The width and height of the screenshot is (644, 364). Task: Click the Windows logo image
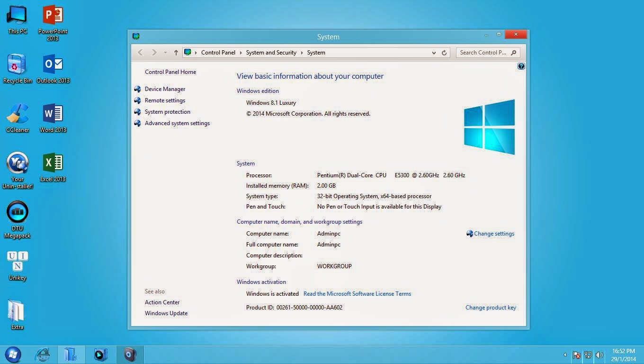click(489, 127)
